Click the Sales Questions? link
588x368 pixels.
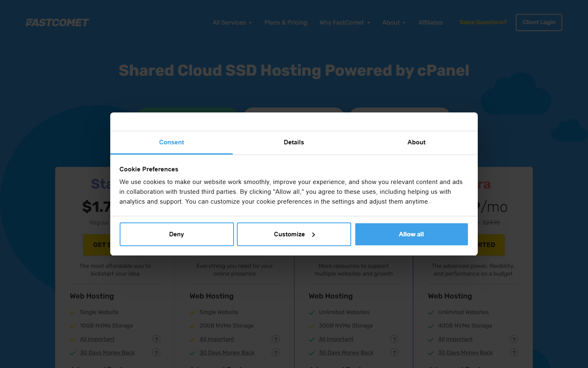[x=483, y=22]
